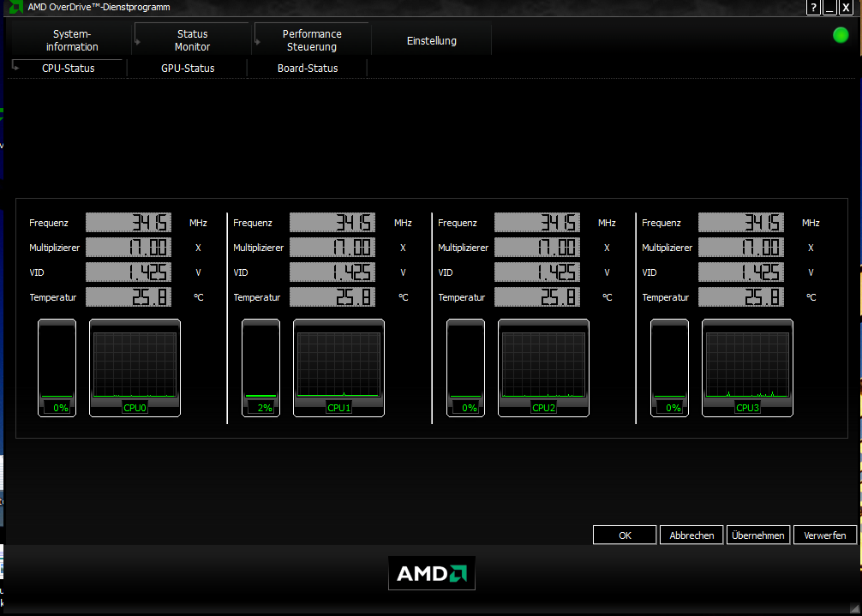Click the CPU3 Temperatur value field
Image resolution: width=862 pixels, height=616 pixels.
pyautogui.click(x=741, y=296)
